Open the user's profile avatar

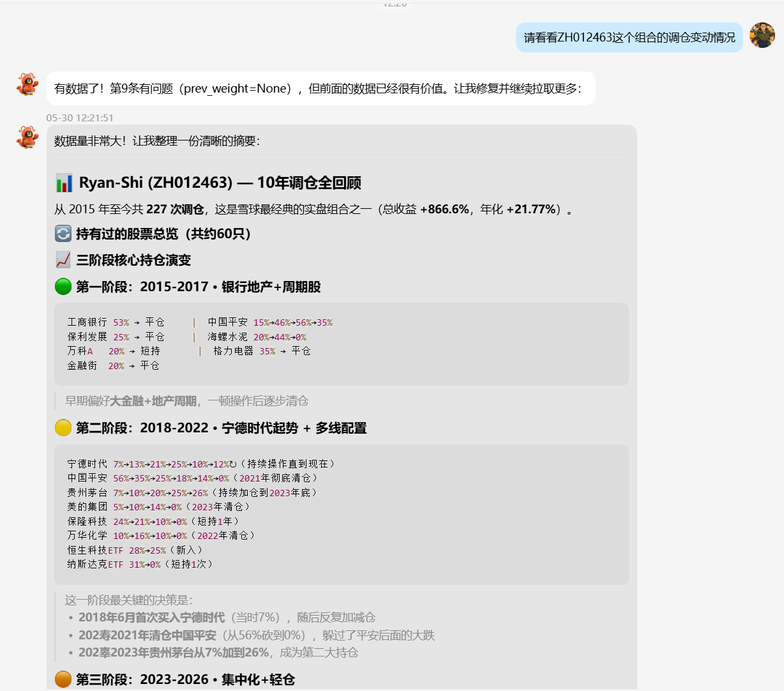pos(762,35)
